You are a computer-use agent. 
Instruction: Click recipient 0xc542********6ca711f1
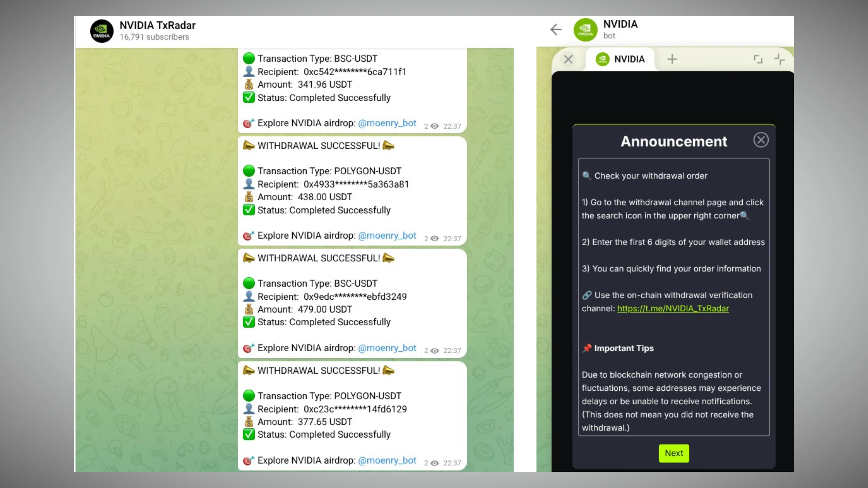click(x=355, y=72)
